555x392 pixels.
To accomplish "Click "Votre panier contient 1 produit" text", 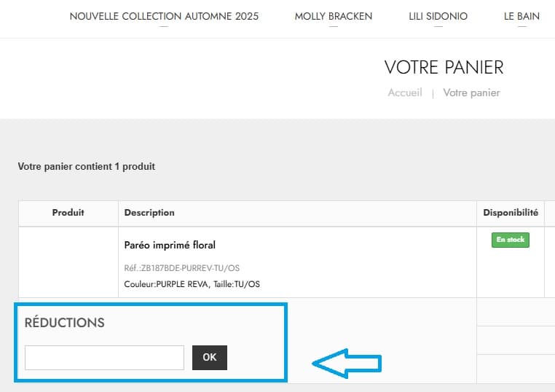I will pos(87,167).
